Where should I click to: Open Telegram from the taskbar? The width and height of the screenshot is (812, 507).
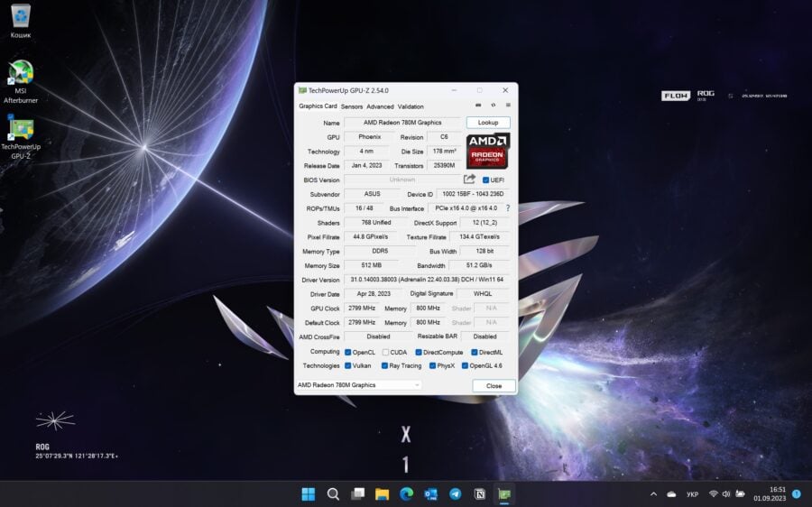tap(456, 494)
